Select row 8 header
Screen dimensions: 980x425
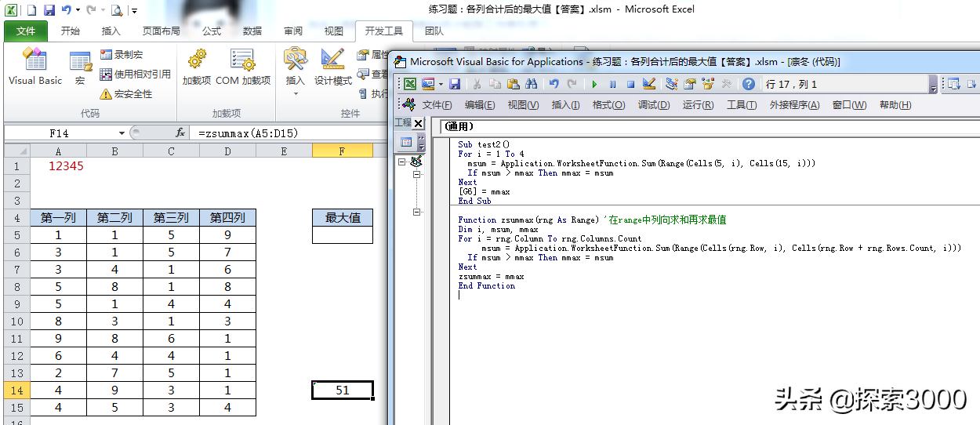16,286
